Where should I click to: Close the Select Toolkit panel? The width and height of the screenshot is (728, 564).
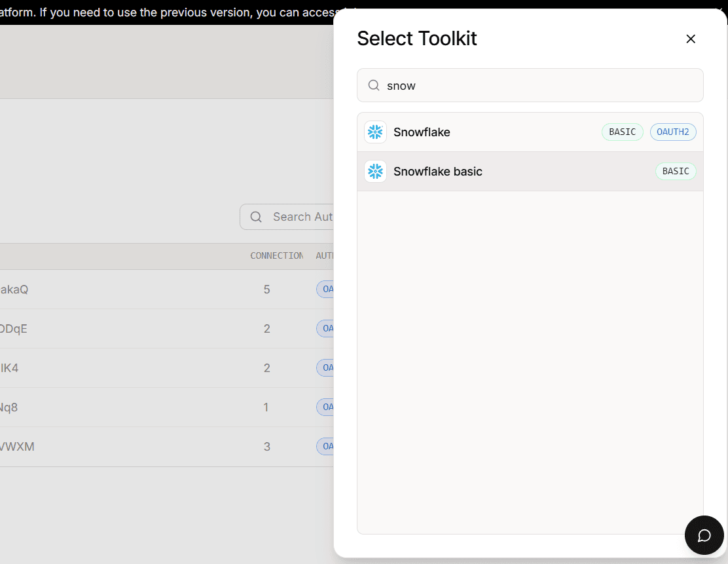pyautogui.click(x=691, y=39)
